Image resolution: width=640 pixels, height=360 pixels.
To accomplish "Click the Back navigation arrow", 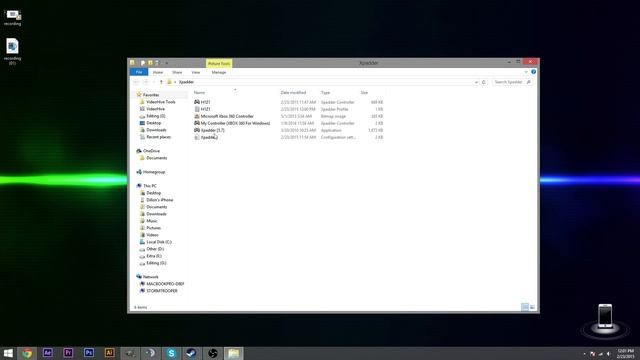I will click(x=136, y=82).
